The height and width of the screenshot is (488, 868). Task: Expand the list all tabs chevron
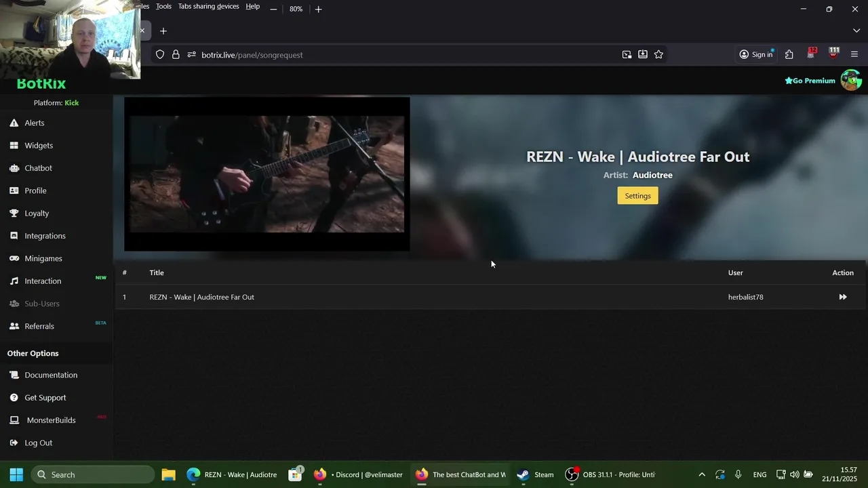856,31
